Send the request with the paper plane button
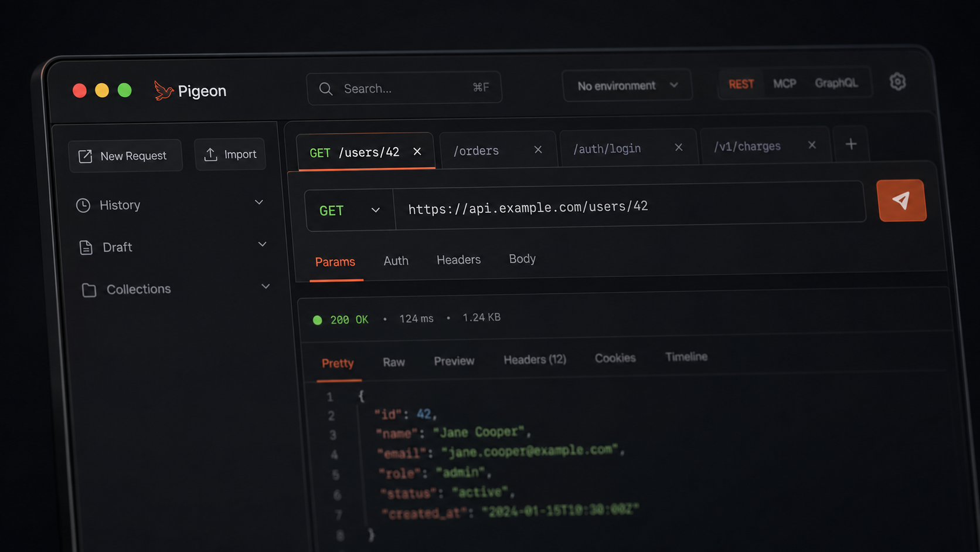Image resolution: width=980 pixels, height=552 pixels. pos(901,201)
